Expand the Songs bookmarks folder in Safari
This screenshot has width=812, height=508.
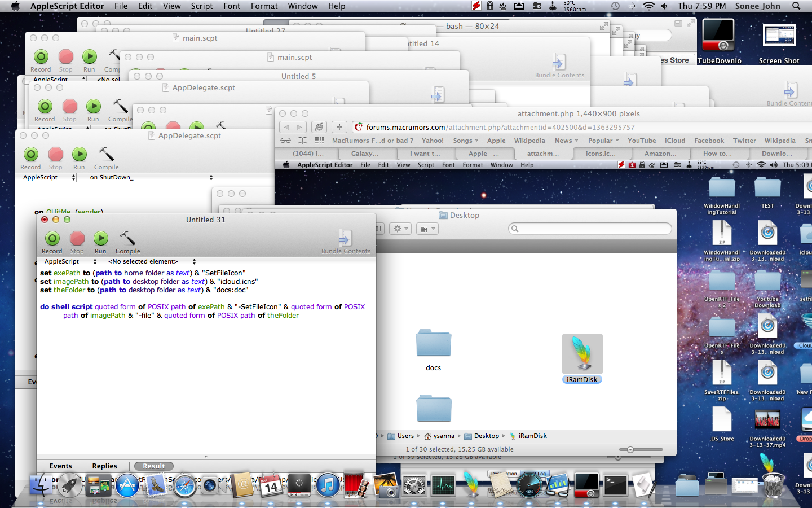[466, 141]
